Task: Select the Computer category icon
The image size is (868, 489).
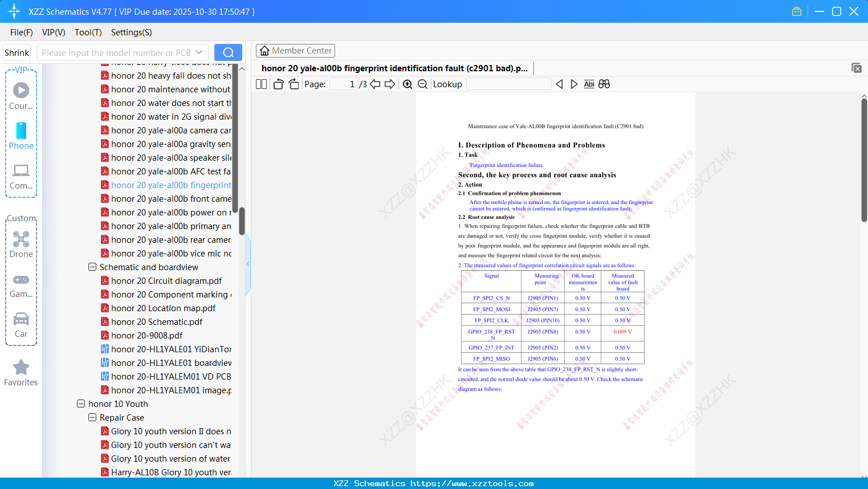Action: click(21, 176)
